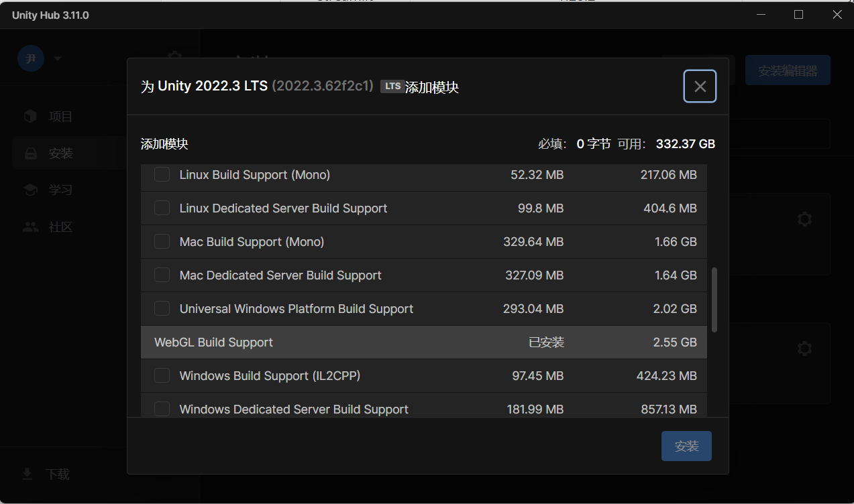
Task: Open the 社区 community people icon
Action: click(30, 227)
